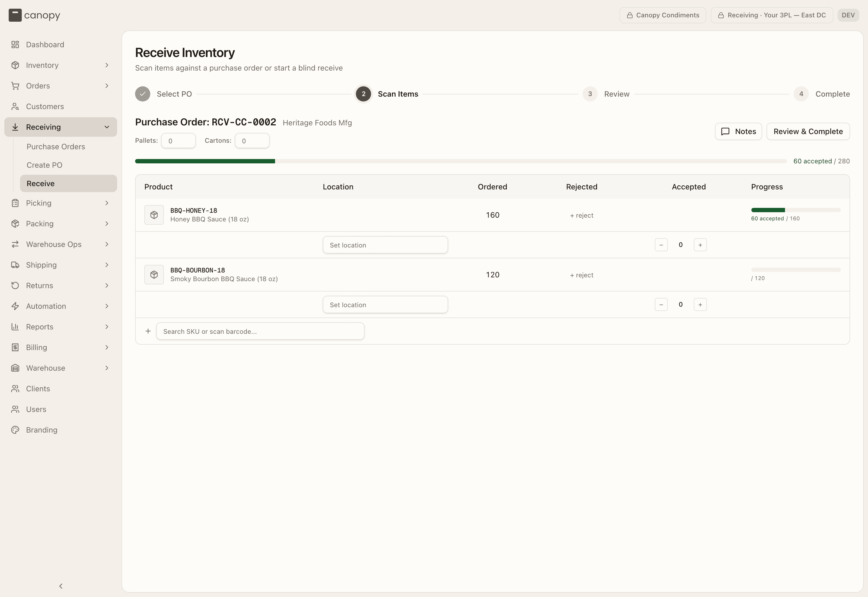Expand the Reports menu chevron

(x=107, y=327)
